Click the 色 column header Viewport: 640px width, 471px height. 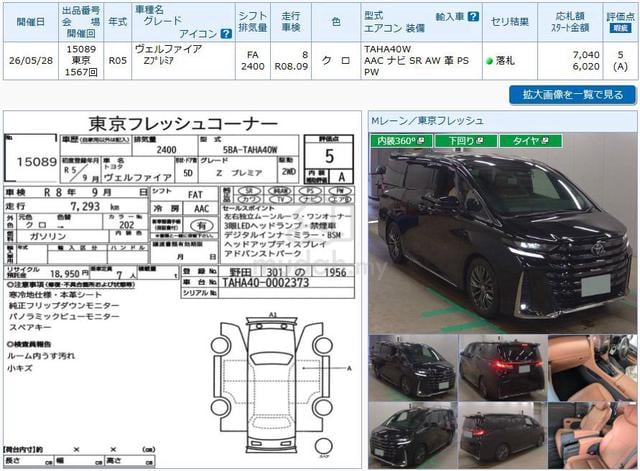tap(336, 22)
